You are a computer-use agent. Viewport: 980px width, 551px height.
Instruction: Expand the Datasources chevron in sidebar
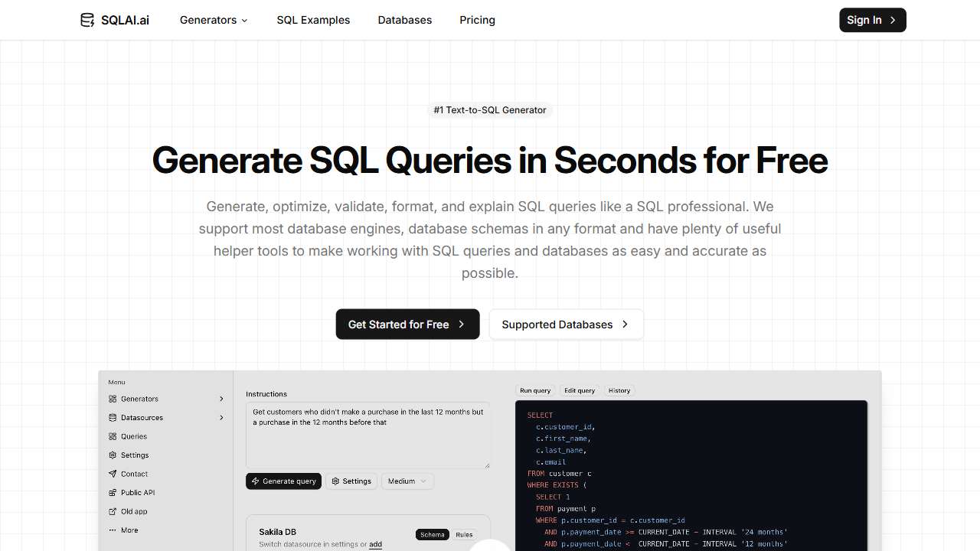[x=221, y=418]
